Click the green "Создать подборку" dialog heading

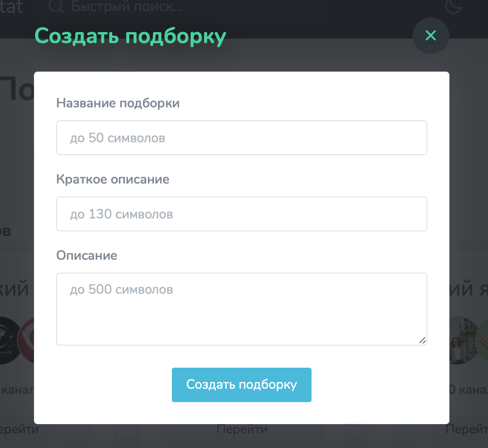click(x=130, y=36)
